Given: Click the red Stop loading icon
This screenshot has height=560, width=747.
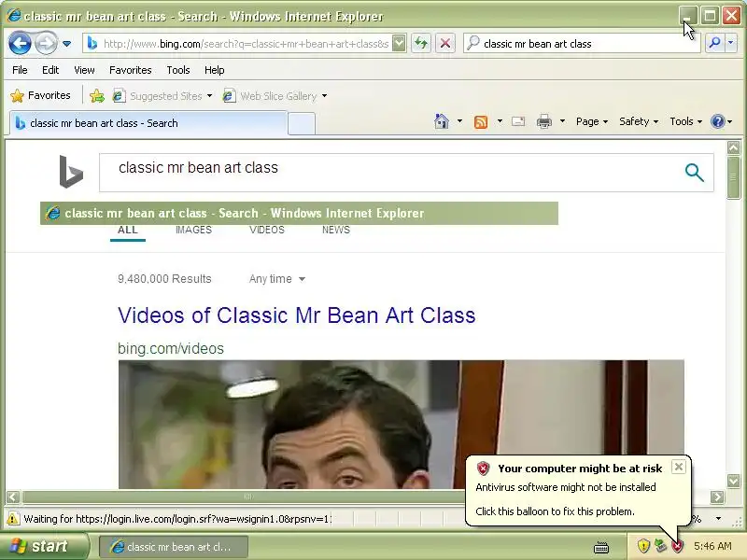Looking at the screenshot, I should (x=445, y=44).
